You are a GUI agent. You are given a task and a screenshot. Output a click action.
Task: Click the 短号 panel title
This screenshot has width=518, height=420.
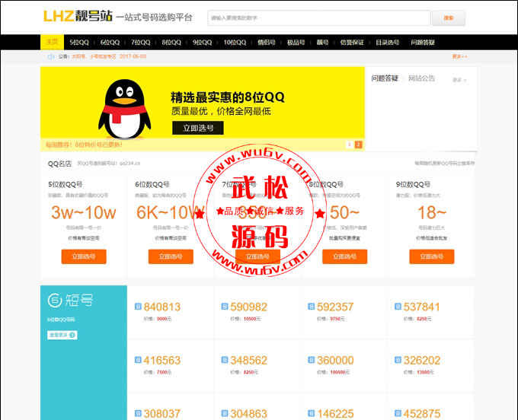coord(78,300)
